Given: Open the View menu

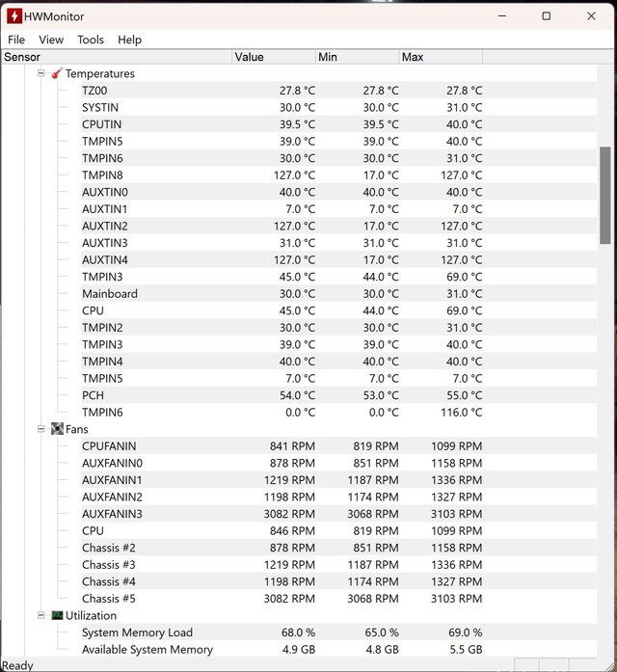Looking at the screenshot, I should [51, 40].
